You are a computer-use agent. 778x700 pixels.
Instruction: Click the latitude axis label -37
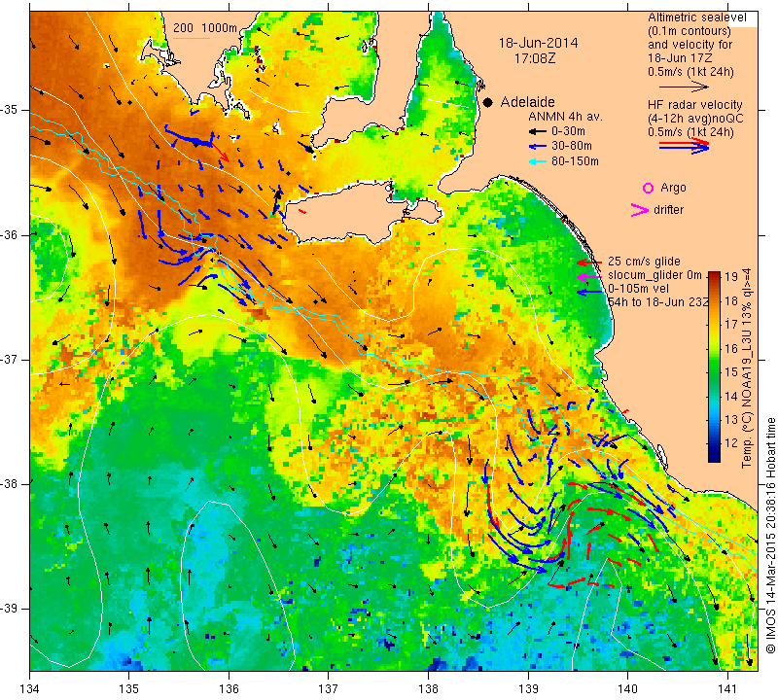[10, 359]
